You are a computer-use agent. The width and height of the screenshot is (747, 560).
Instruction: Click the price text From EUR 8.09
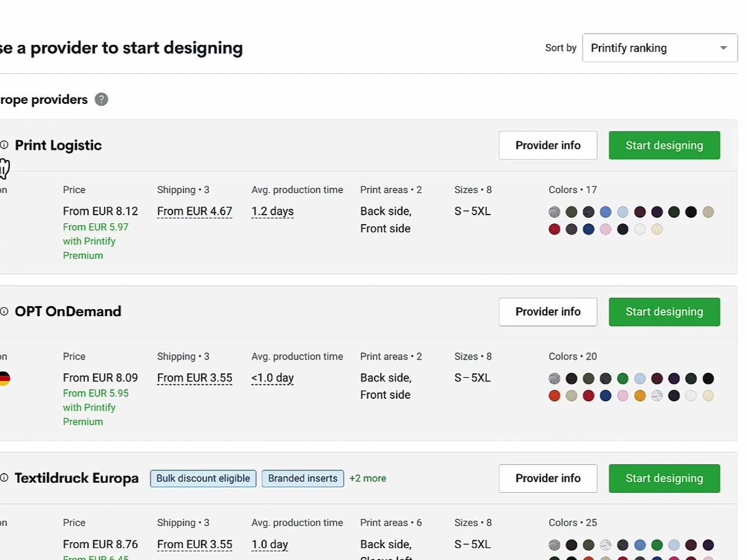click(100, 378)
